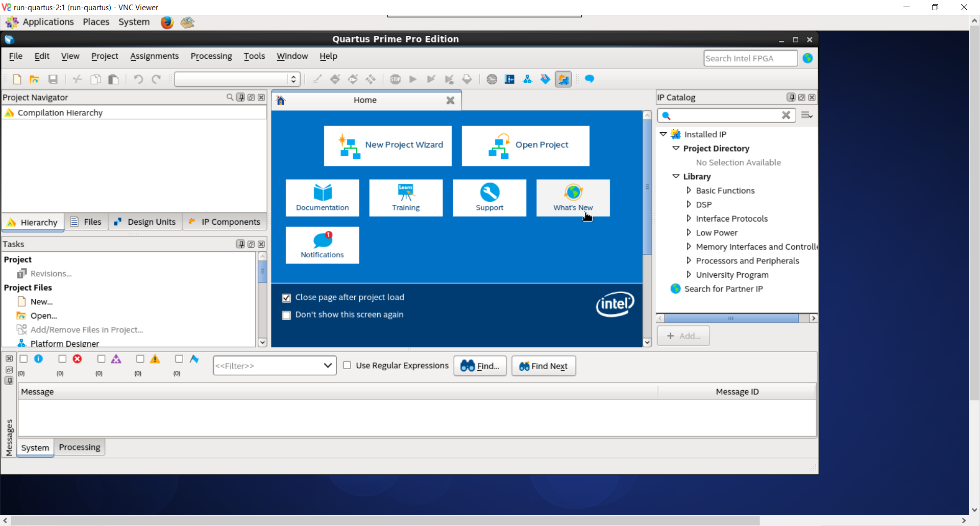The height and width of the screenshot is (526, 980).
Task: Click the Stop Processing toolbar icon
Action: point(395,79)
